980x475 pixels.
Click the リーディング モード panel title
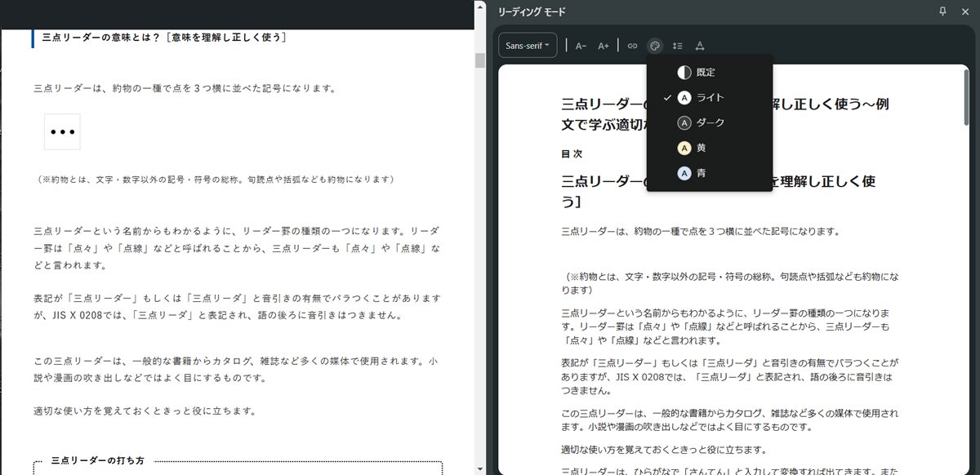pyautogui.click(x=532, y=11)
